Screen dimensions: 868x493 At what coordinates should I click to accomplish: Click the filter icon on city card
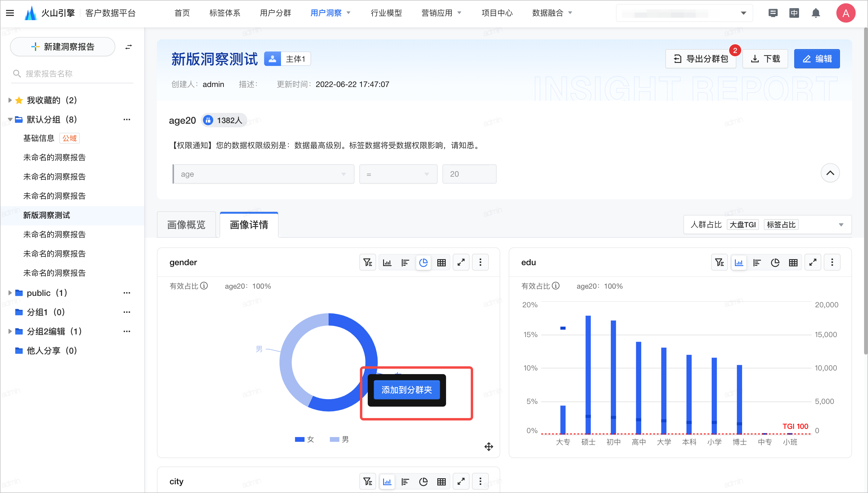coord(368,481)
